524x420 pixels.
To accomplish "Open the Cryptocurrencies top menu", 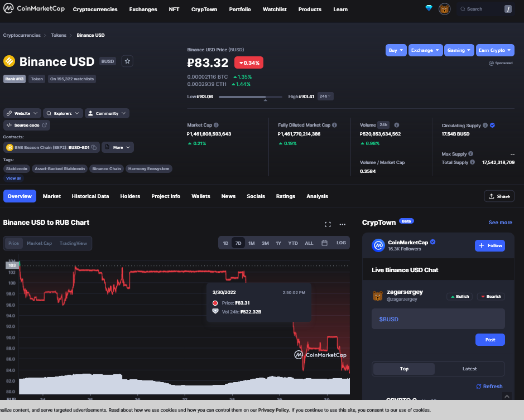I will 95,9.
